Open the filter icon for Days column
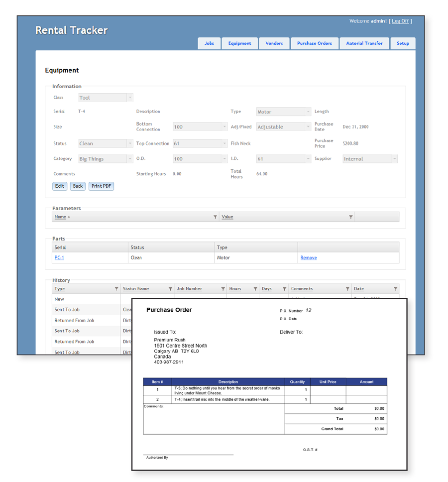 [x=285, y=289]
